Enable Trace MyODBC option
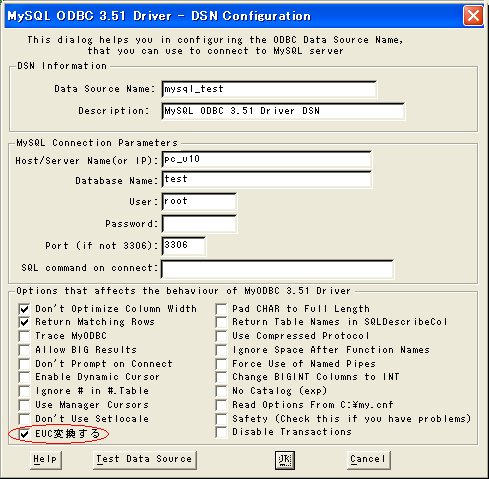The width and height of the screenshot is (489, 479). click(x=24, y=336)
